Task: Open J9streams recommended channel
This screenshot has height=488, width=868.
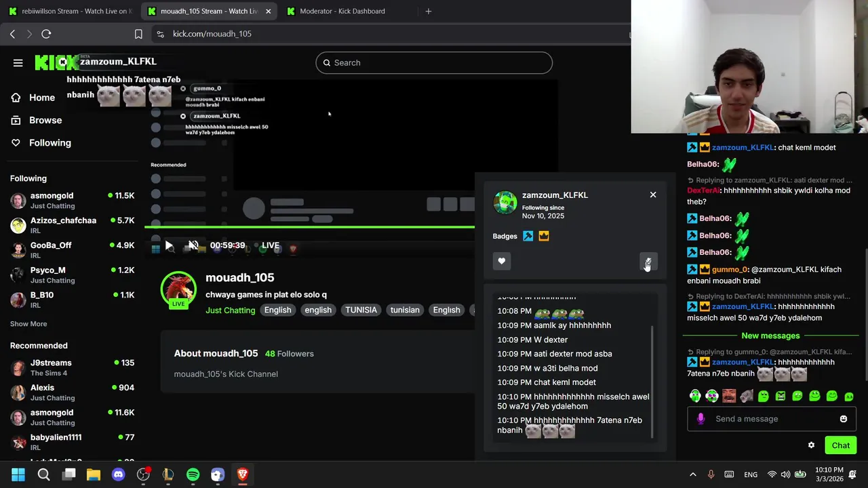Action: point(72,367)
